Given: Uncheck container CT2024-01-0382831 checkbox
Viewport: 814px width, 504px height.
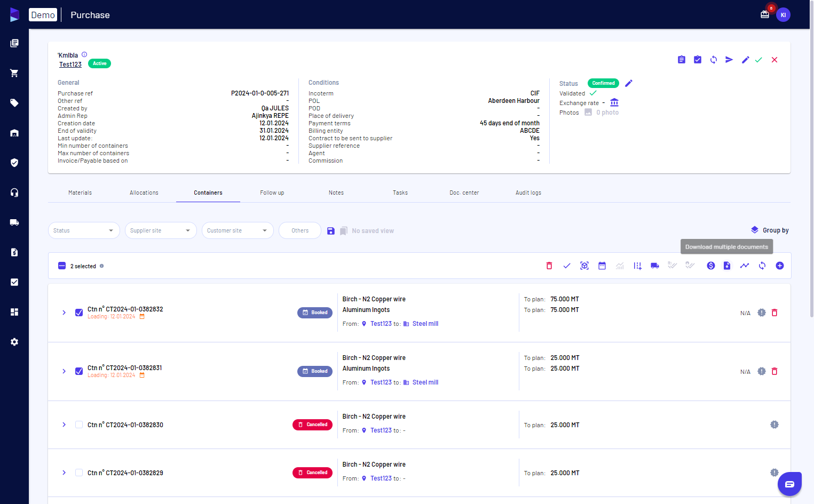Looking at the screenshot, I should [x=79, y=371].
